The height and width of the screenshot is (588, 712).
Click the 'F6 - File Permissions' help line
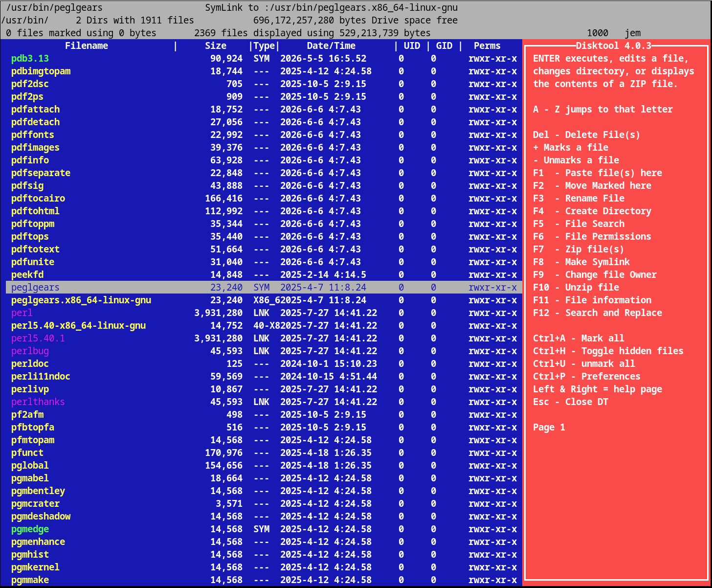pos(592,237)
